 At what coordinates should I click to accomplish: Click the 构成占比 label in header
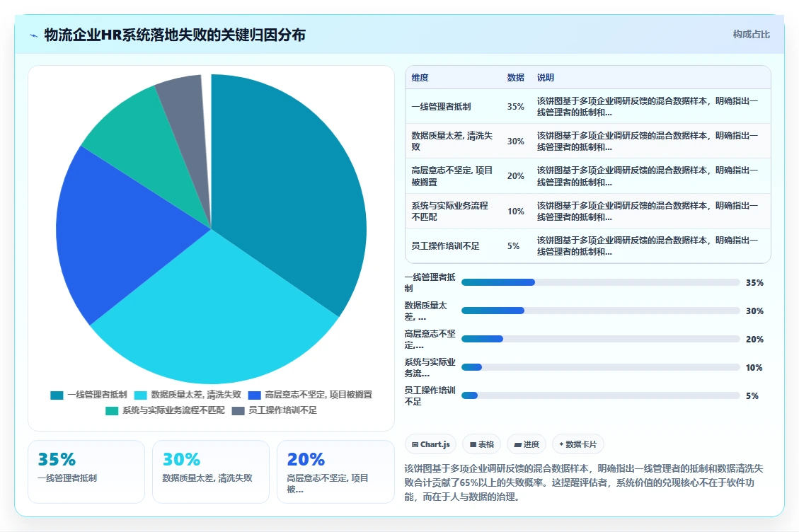pos(751,34)
